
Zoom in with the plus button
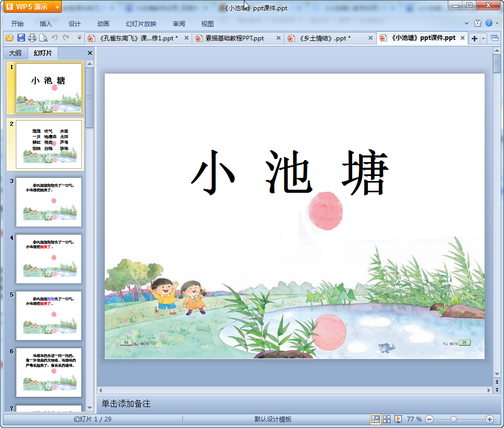coord(489,419)
